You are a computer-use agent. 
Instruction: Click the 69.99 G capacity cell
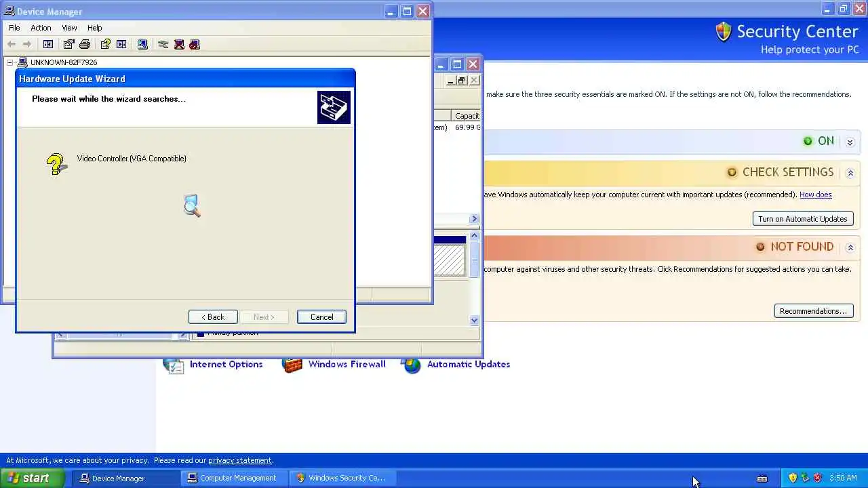(x=468, y=127)
